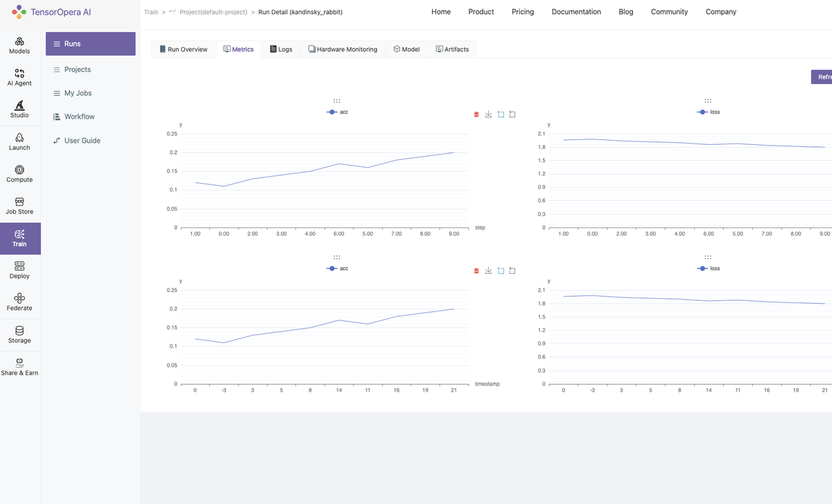Viewport: 832px width, 504px height.
Task: Open Documentation in top navigation
Action: (576, 12)
